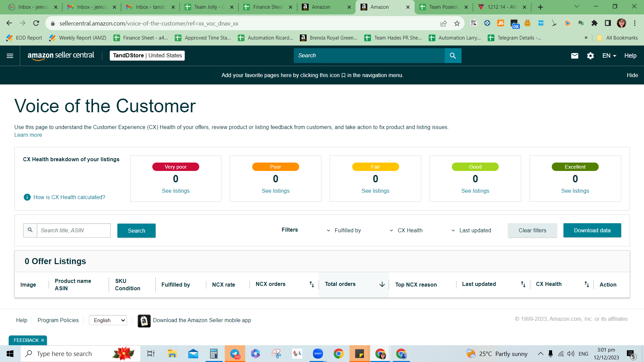Image resolution: width=644 pixels, height=362 pixels.
Task: Open the messages envelope icon
Action: (x=575, y=56)
